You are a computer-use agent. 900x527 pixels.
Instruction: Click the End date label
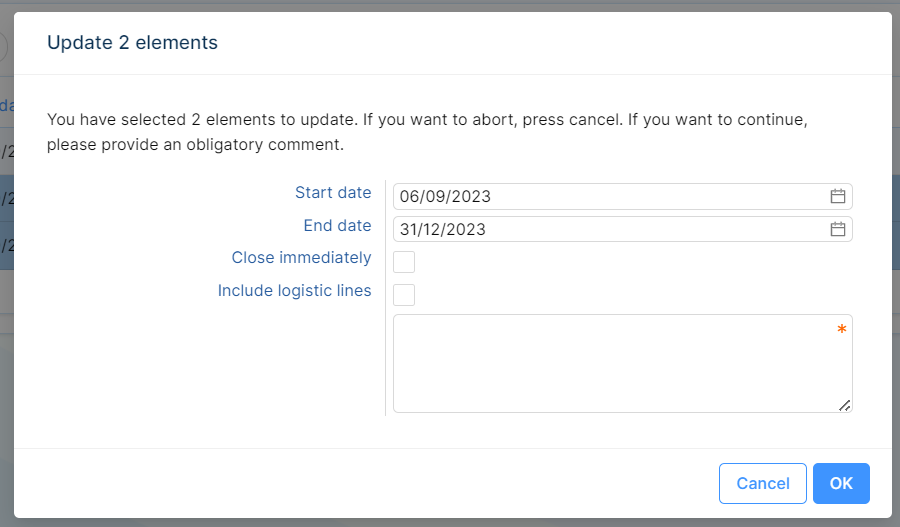coord(337,226)
